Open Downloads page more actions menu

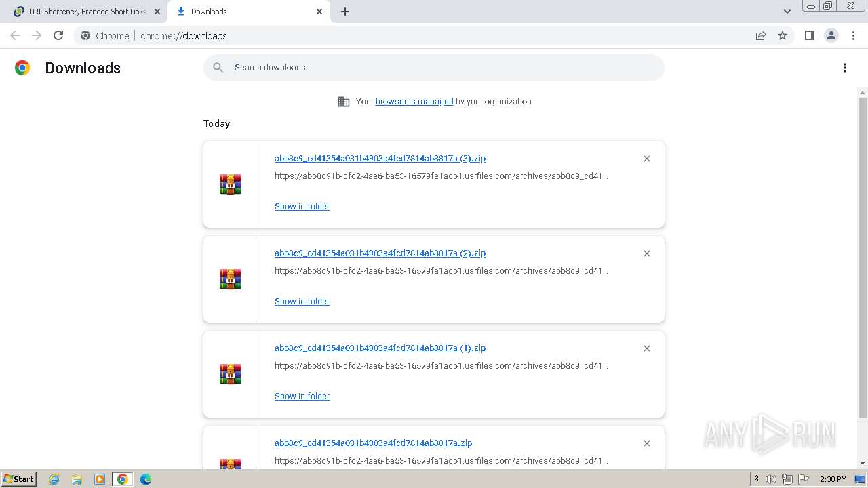(845, 68)
